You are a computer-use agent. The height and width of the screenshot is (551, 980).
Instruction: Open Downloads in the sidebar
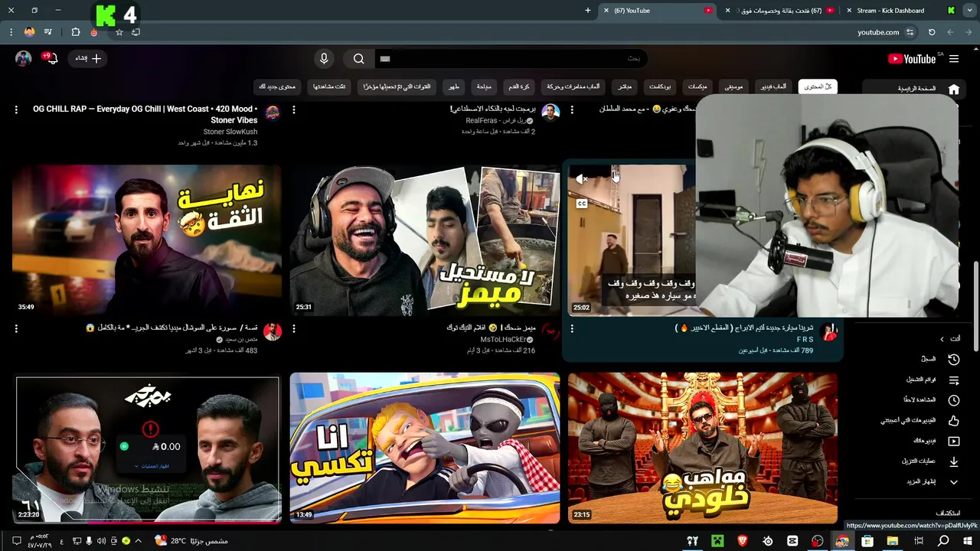(929, 461)
